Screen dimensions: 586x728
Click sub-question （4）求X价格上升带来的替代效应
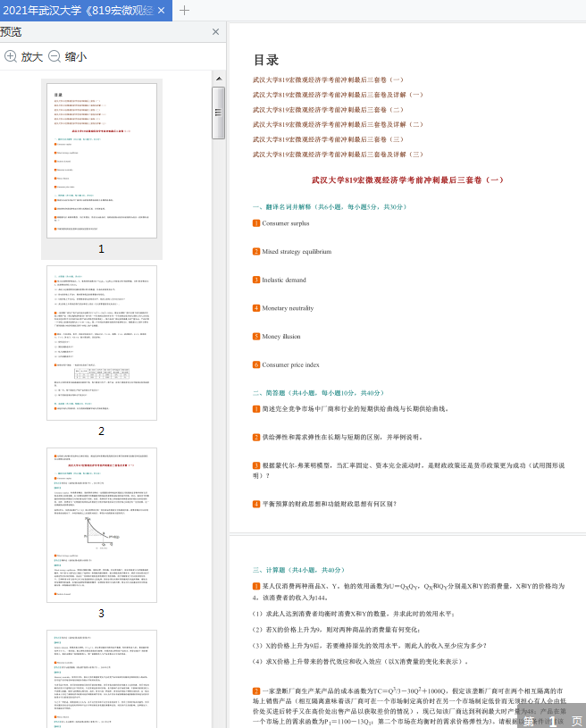point(360,661)
